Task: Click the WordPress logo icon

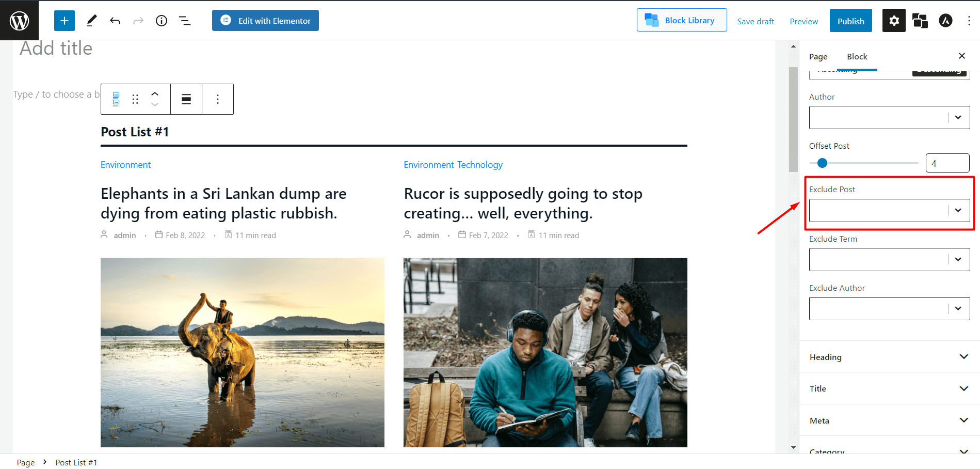Action: pyautogui.click(x=19, y=21)
